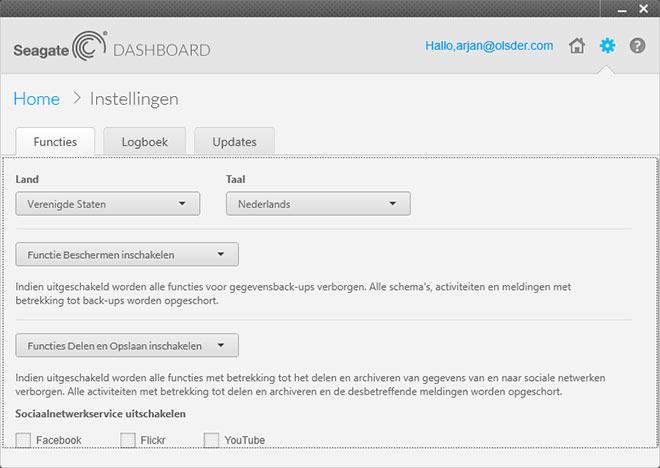The width and height of the screenshot is (660, 468).
Task: Expand Functies Delen en Opslaan inschakelen dropdown
Action: [127, 346]
